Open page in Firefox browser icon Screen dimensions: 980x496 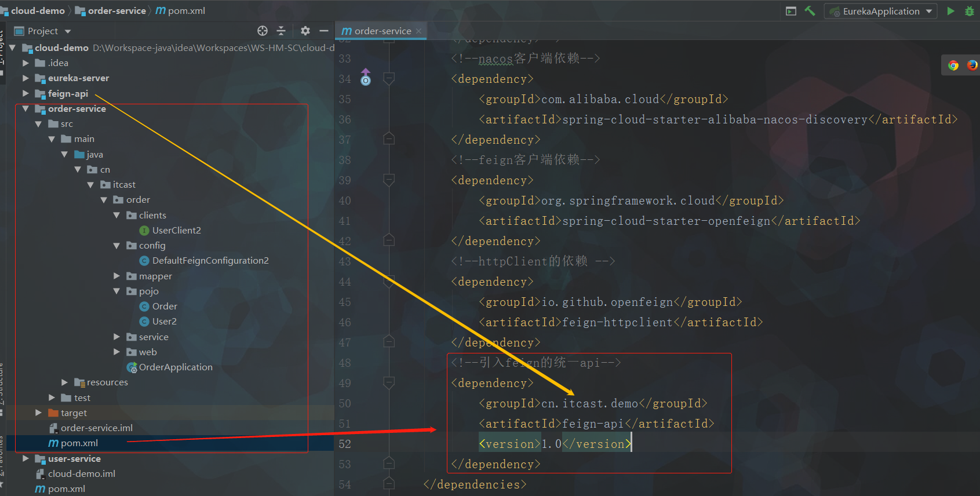(972, 65)
